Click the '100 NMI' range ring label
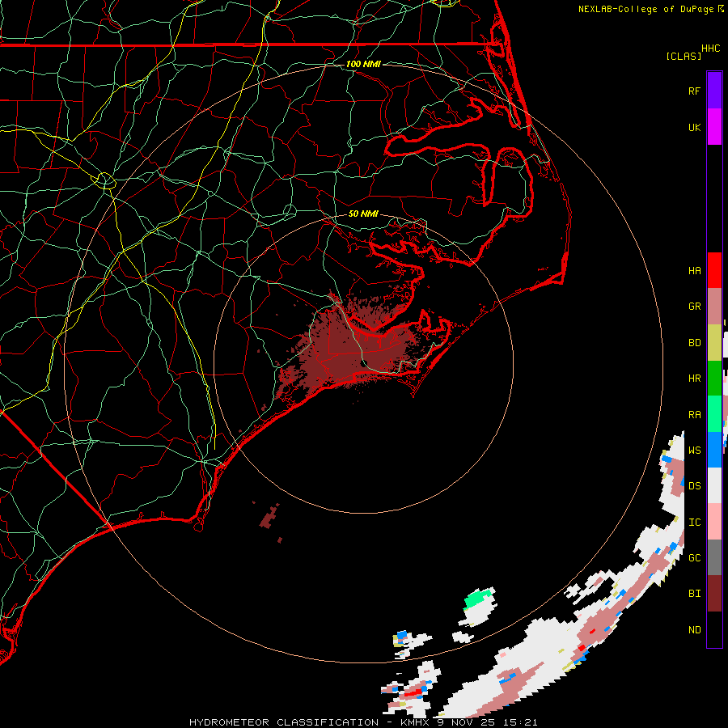The image size is (728, 728). [363, 64]
